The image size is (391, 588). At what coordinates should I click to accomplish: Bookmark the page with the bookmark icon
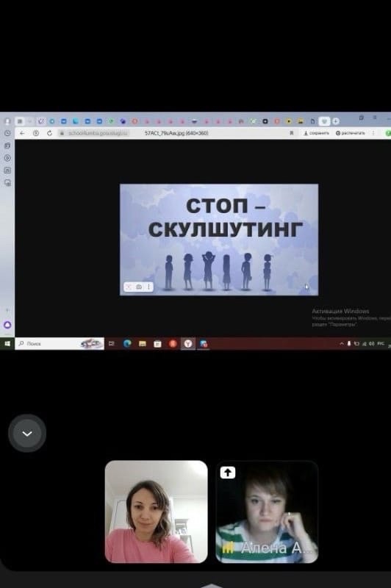(291, 133)
